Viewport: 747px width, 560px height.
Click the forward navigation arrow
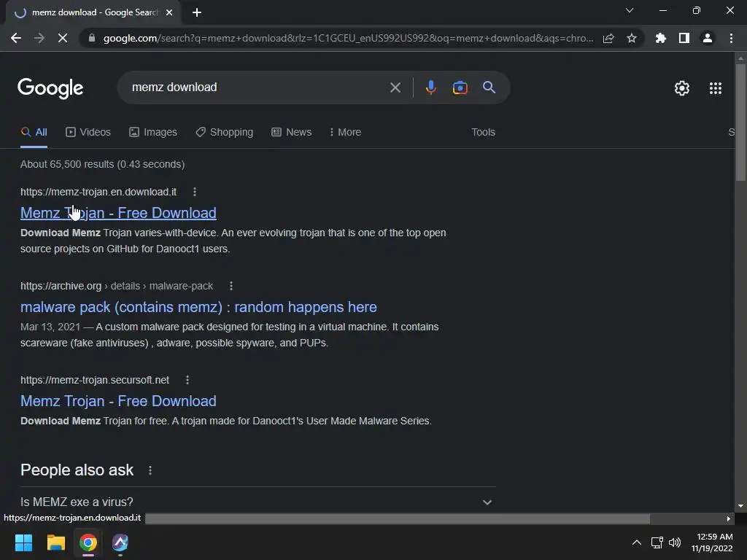click(39, 38)
